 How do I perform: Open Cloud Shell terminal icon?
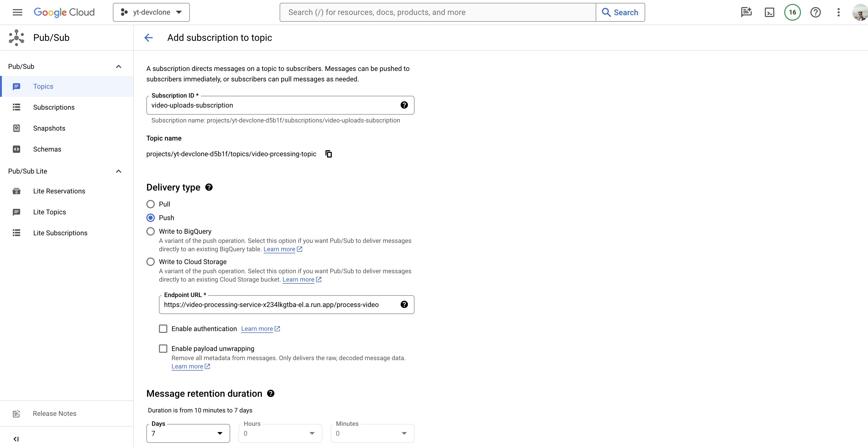769,13
